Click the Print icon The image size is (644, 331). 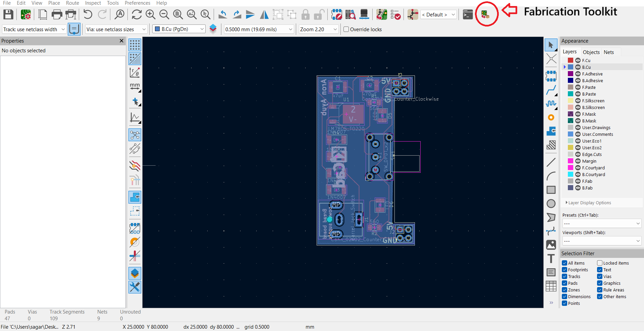coord(57,15)
